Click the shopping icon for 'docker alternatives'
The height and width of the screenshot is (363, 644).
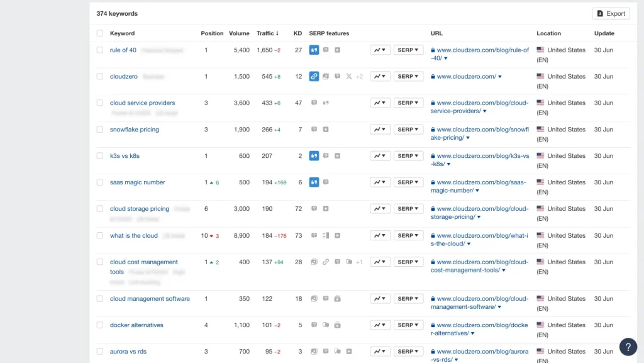tap(337, 325)
